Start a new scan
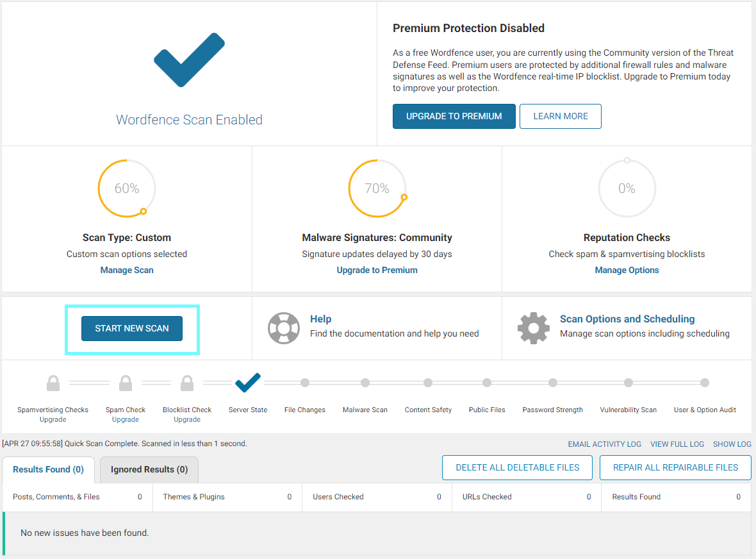The width and height of the screenshot is (756, 559). click(131, 328)
